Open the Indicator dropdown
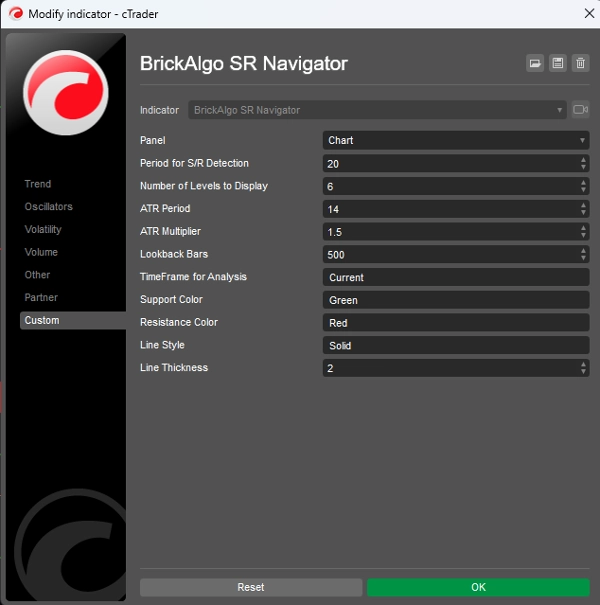 [377, 110]
